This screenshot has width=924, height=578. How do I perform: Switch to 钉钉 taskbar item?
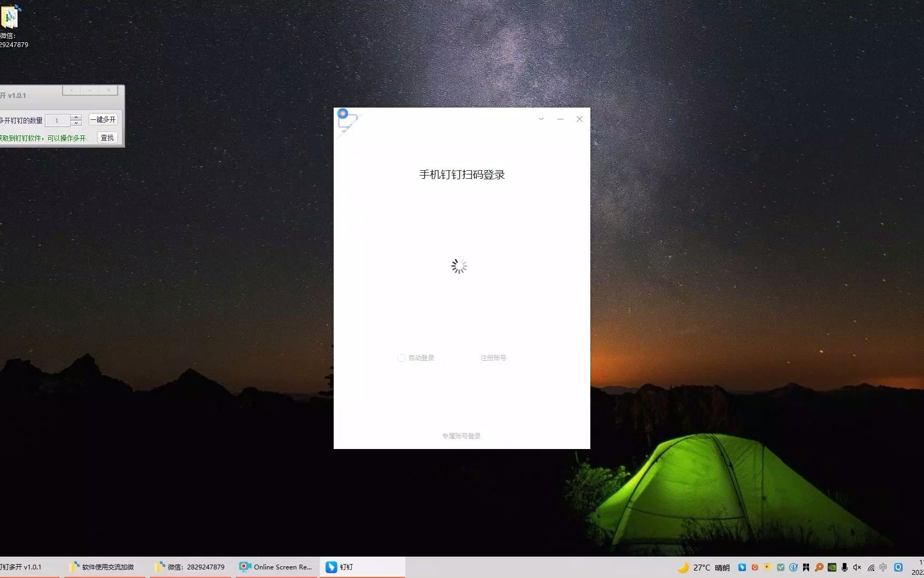363,567
